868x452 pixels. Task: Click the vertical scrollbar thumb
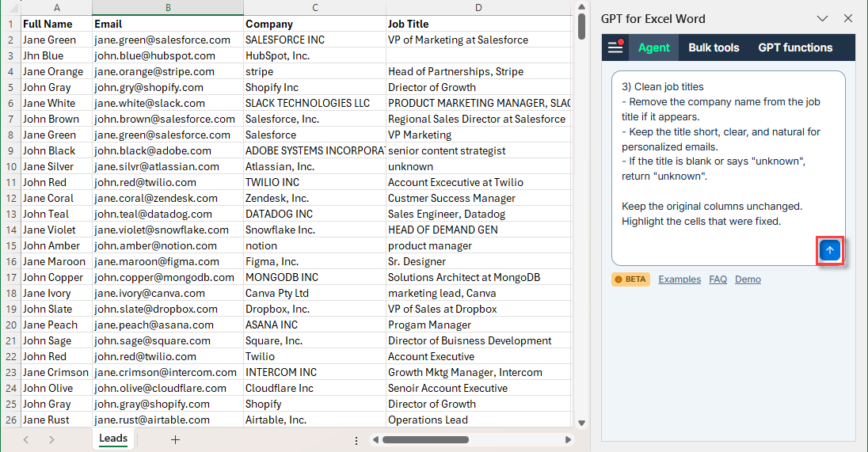(581, 27)
